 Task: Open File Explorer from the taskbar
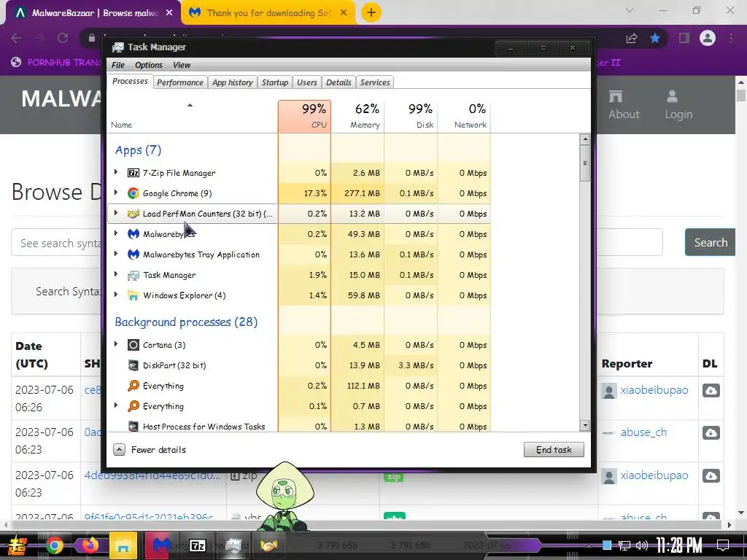123,545
